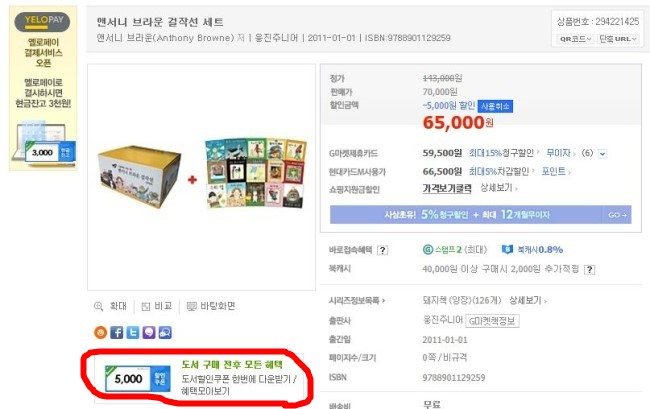This screenshot has width=650, height=409.
Task: Click the 사용취소 button
Action: click(x=495, y=106)
